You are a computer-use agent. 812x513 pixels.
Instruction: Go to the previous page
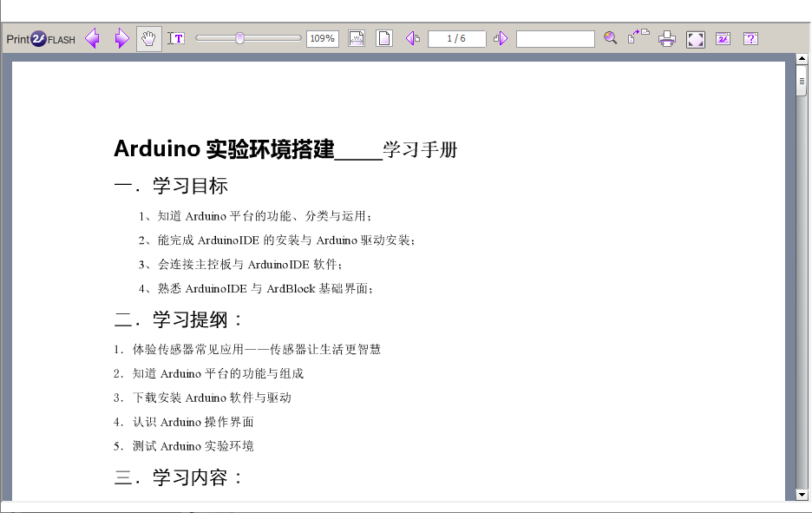[413, 38]
